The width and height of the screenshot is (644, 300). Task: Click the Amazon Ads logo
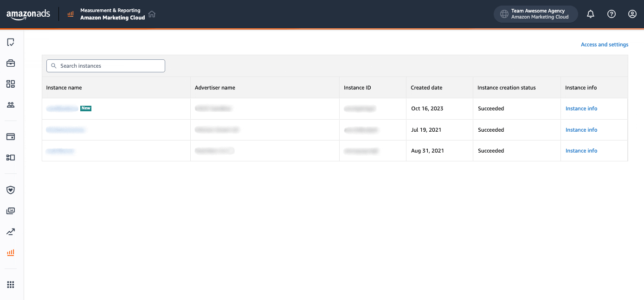coord(28,15)
